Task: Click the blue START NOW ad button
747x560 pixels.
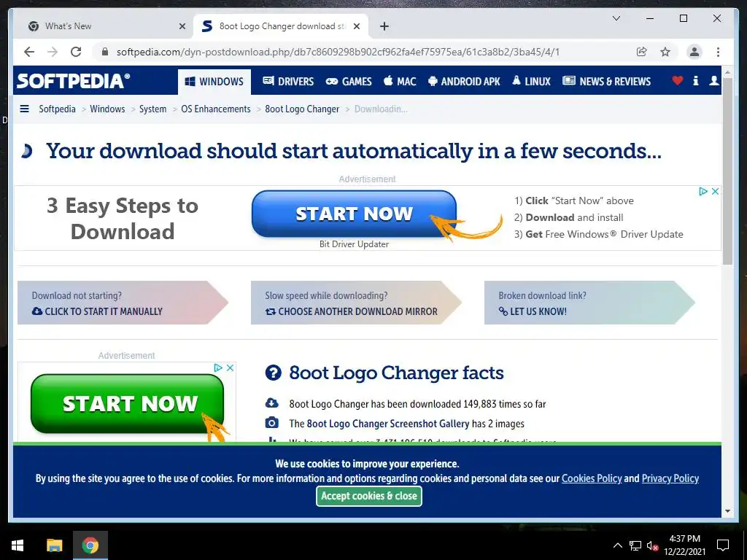Action: tap(354, 214)
